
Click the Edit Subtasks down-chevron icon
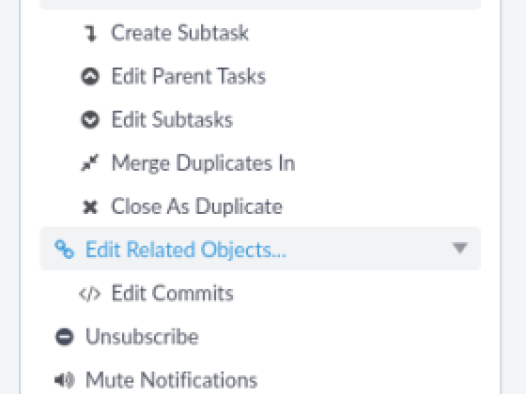(90, 120)
